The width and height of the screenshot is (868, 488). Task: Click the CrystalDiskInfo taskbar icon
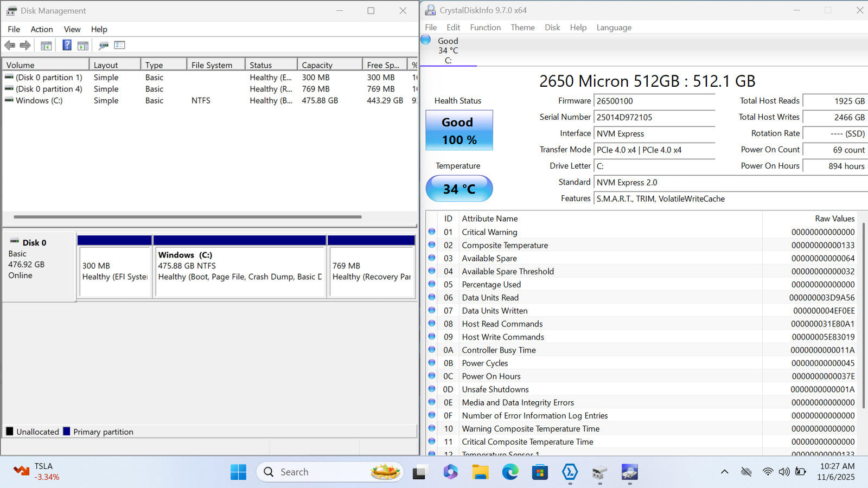(x=629, y=472)
